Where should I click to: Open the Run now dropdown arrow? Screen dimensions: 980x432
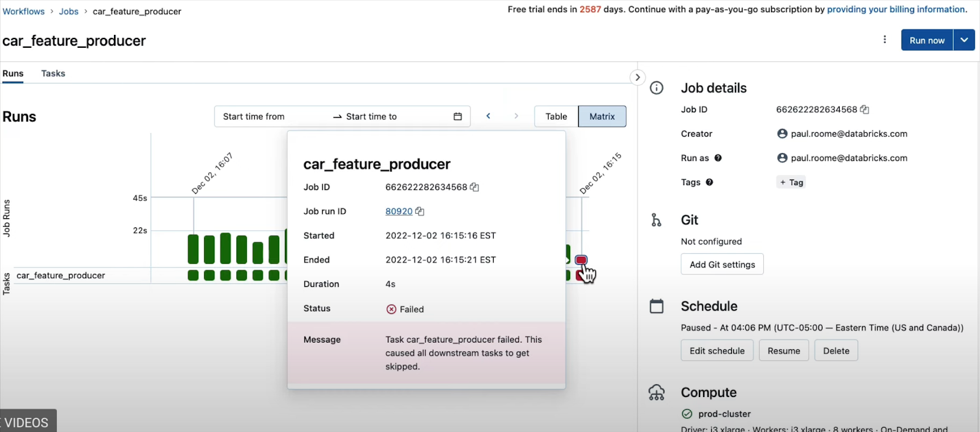click(964, 40)
